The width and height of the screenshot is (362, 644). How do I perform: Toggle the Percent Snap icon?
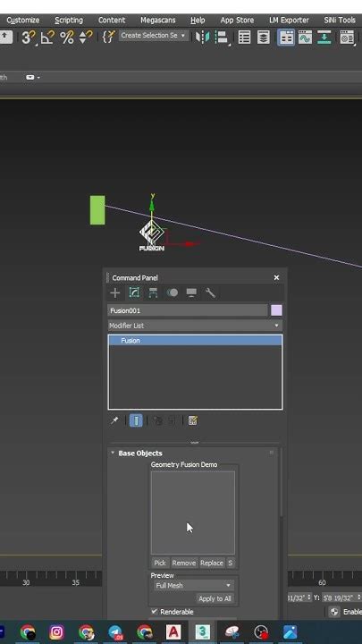(67, 38)
